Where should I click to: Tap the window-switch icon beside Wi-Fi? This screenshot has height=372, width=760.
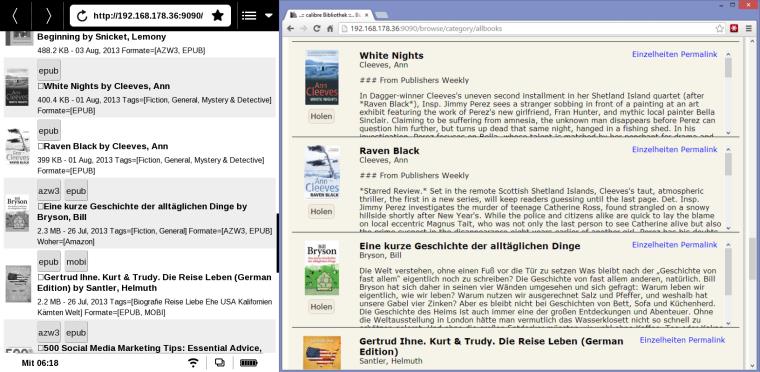220,363
